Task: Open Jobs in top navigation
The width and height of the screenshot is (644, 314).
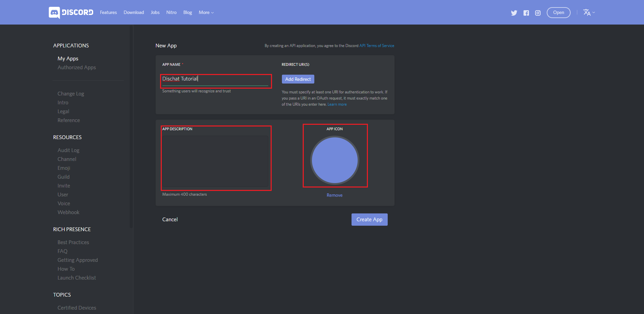Action: tap(155, 13)
